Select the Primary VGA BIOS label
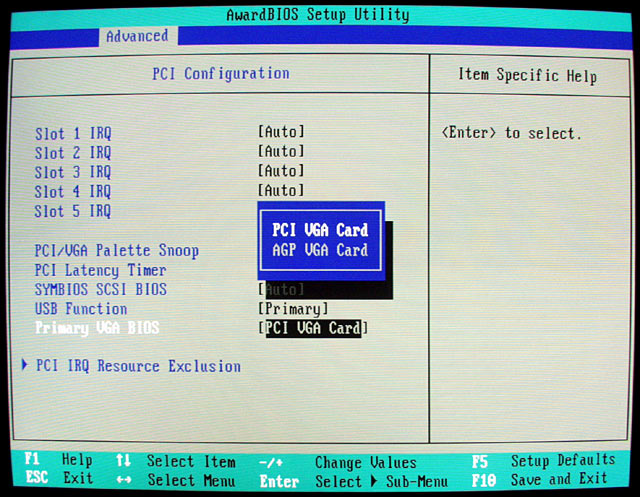640x497 pixels. click(97, 328)
